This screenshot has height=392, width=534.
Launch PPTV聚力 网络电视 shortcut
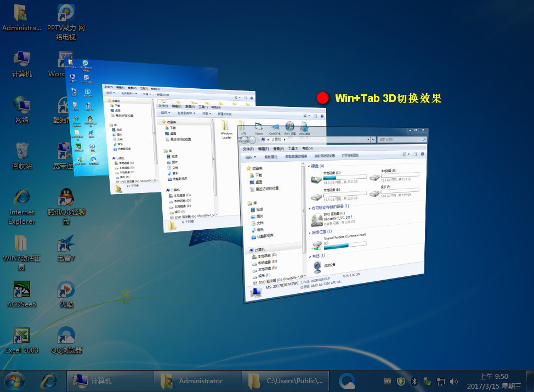pos(66,22)
